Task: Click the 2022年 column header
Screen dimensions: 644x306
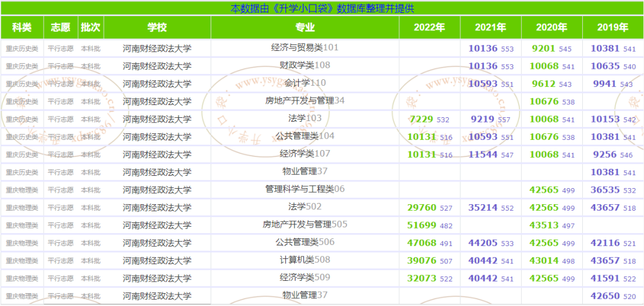Action: 430,28
